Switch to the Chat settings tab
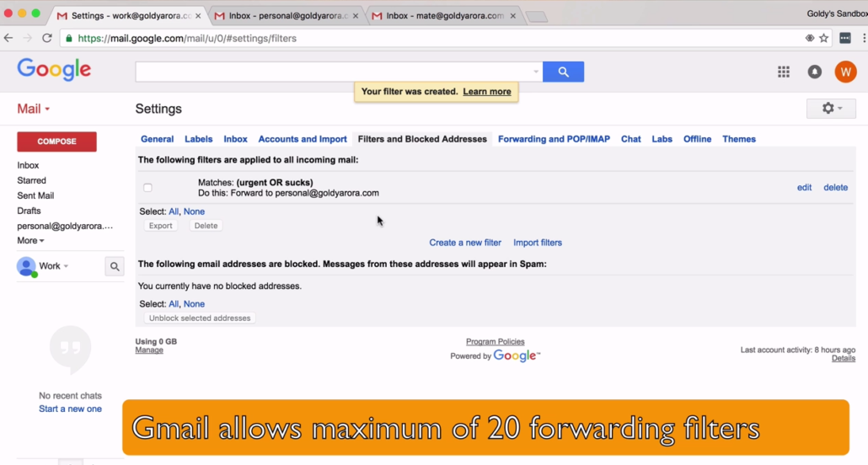This screenshot has height=465, width=868. pos(630,139)
